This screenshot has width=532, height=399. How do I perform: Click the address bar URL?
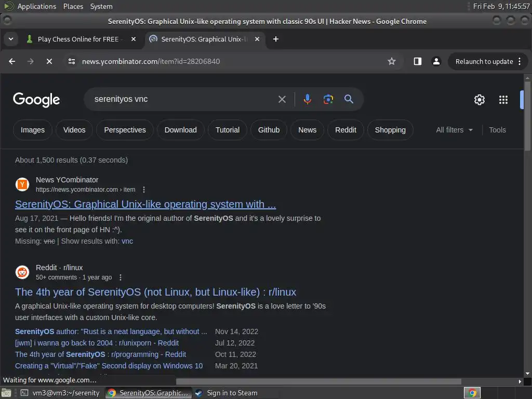coord(151,61)
